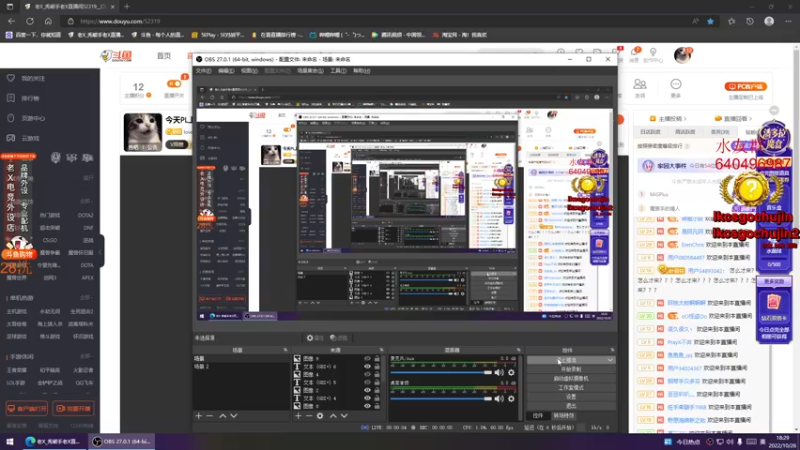The image size is (800, 450).
Task: Open a new browser tab with the plus icon
Action: pos(127,7)
